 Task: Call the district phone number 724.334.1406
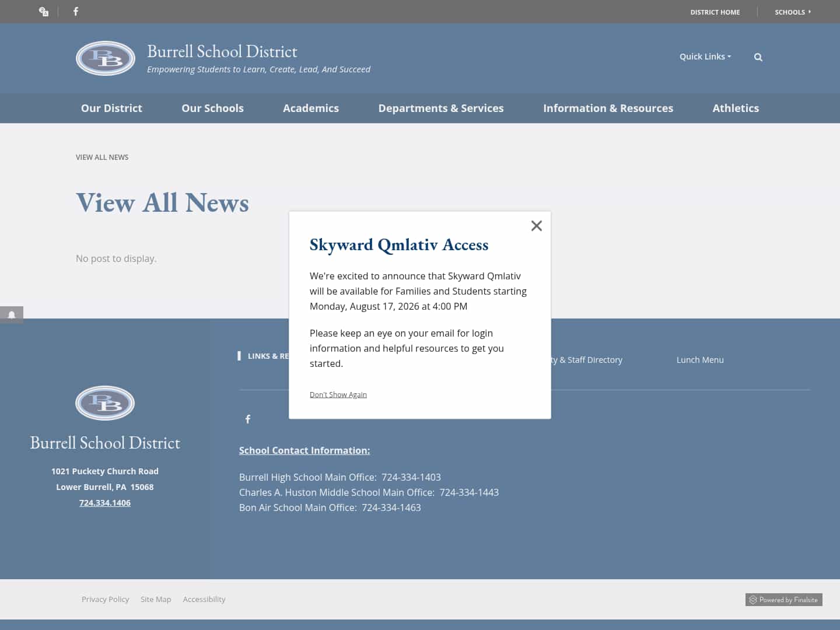click(105, 503)
